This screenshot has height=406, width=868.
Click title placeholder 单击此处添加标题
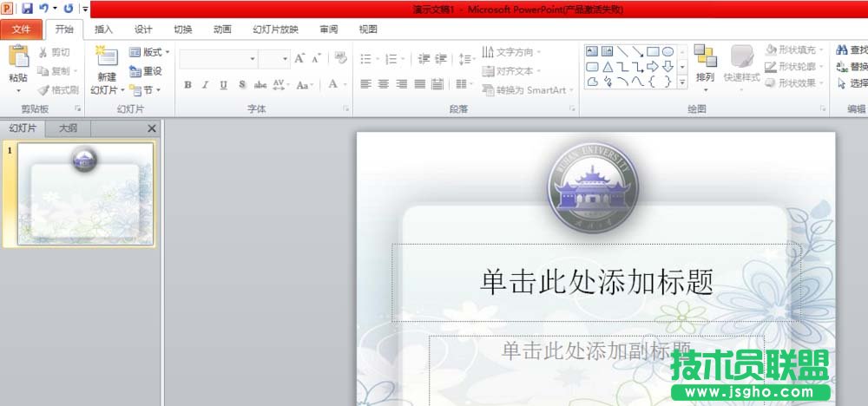pyautogui.click(x=596, y=282)
